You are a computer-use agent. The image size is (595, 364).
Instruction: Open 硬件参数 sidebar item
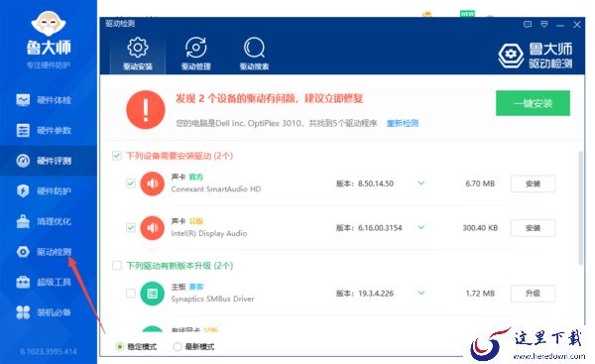(44, 131)
